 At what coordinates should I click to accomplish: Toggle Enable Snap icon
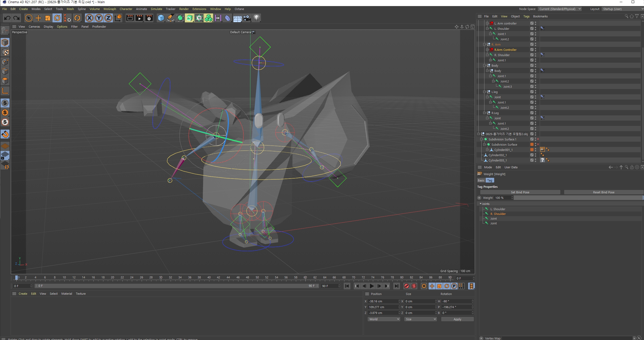5,134
